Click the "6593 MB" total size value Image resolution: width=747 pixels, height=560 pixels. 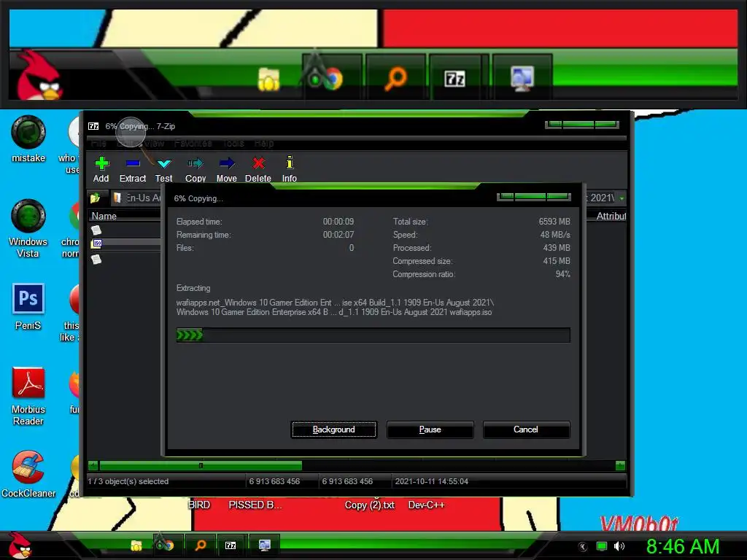click(554, 222)
